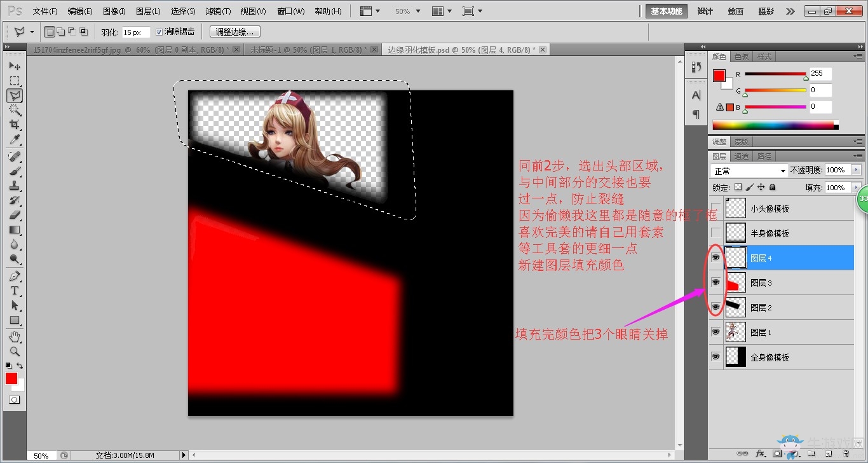Click the 调整边缘... button
Viewport: 868px width, 463px height.
(x=234, y=32)
